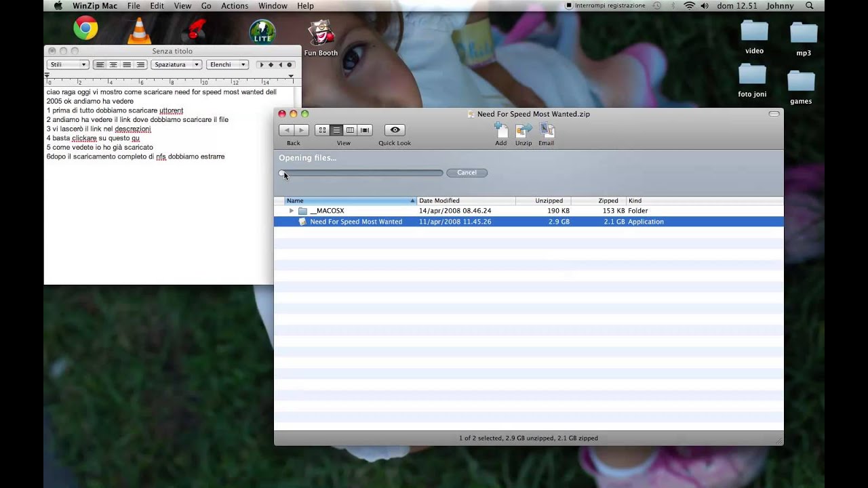Open the Stili dropdown in TextEdit
Viewport: 868px width, 488px height.
coord(68,64)
